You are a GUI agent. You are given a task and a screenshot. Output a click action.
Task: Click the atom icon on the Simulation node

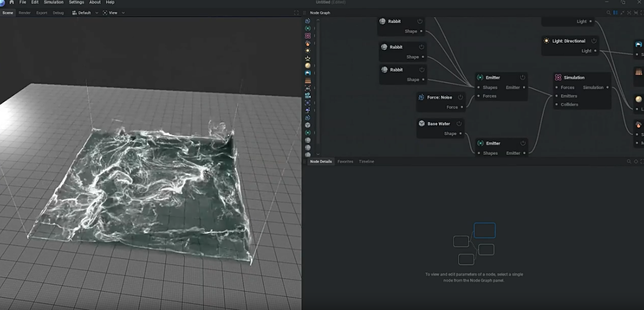[x=558, y=77]
